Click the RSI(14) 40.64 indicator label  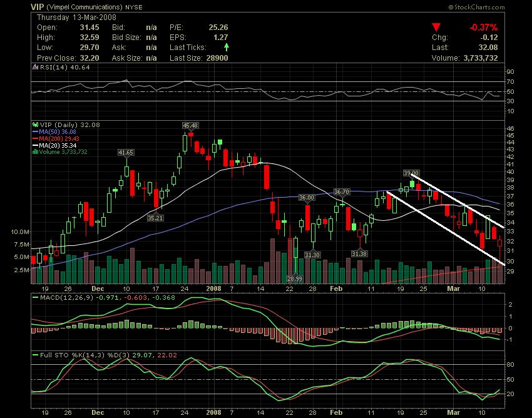coord(65,67)
